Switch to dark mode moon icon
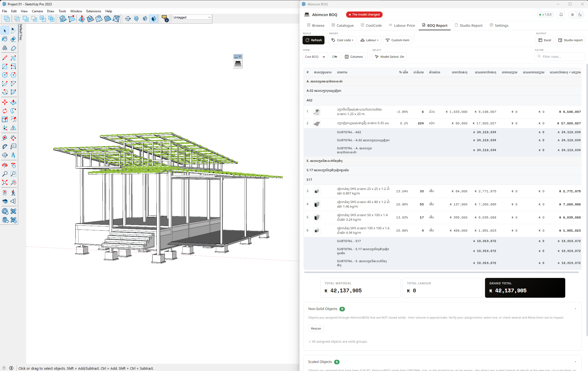 click(580, 15)
